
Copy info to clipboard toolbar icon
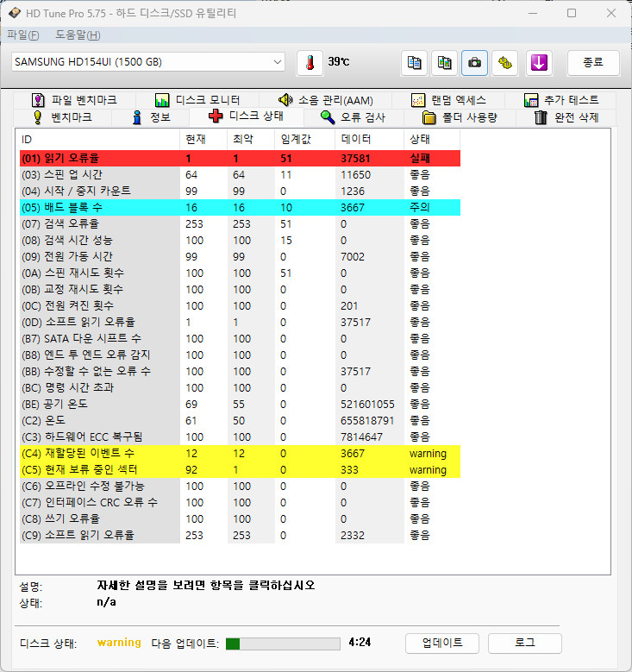pos(414,63)
